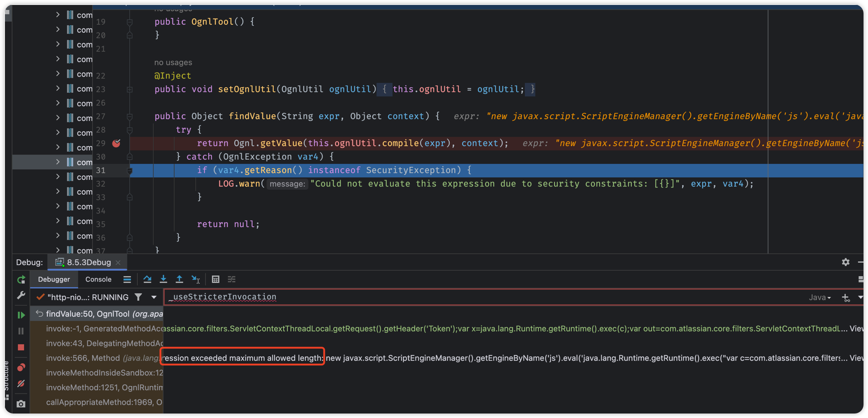Click the "no usages" hint above @Inject

[173, 62]
